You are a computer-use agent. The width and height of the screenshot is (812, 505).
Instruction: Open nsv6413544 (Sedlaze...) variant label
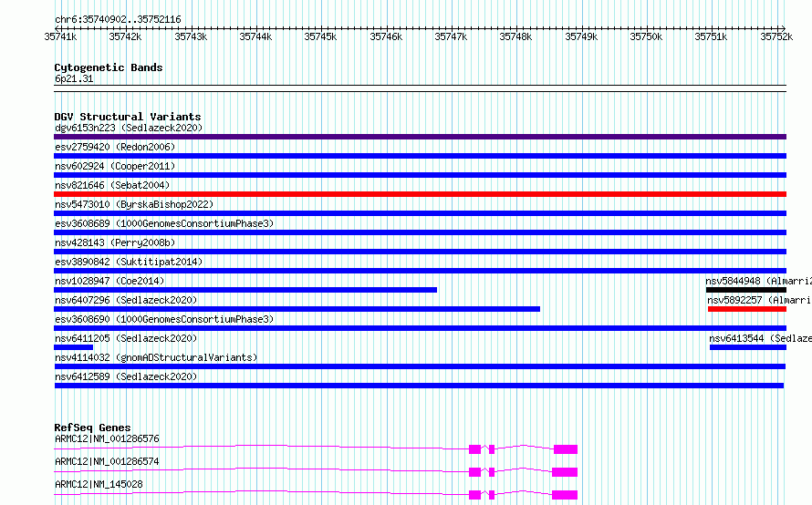click(760, 338)
